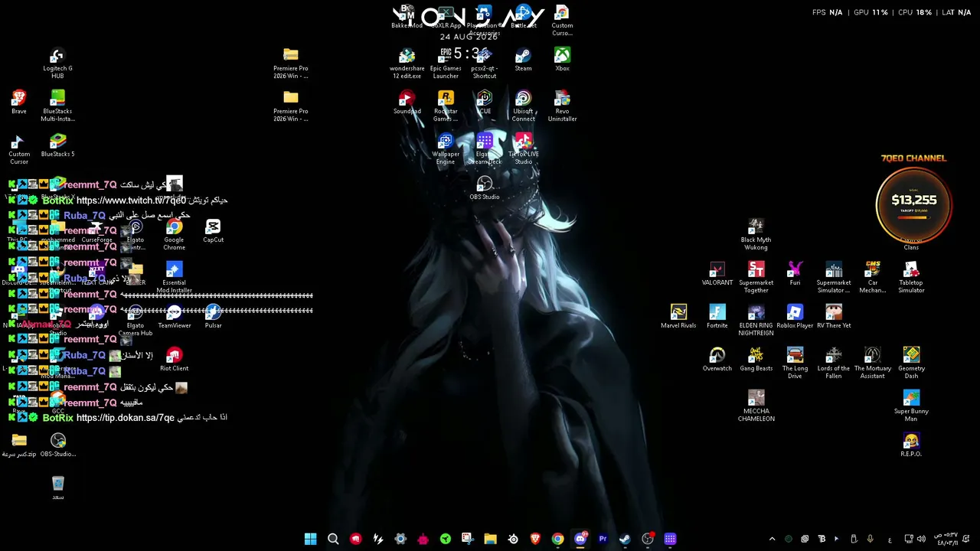Open the Recycle Bin on desktop

click(x=58, y=488)
